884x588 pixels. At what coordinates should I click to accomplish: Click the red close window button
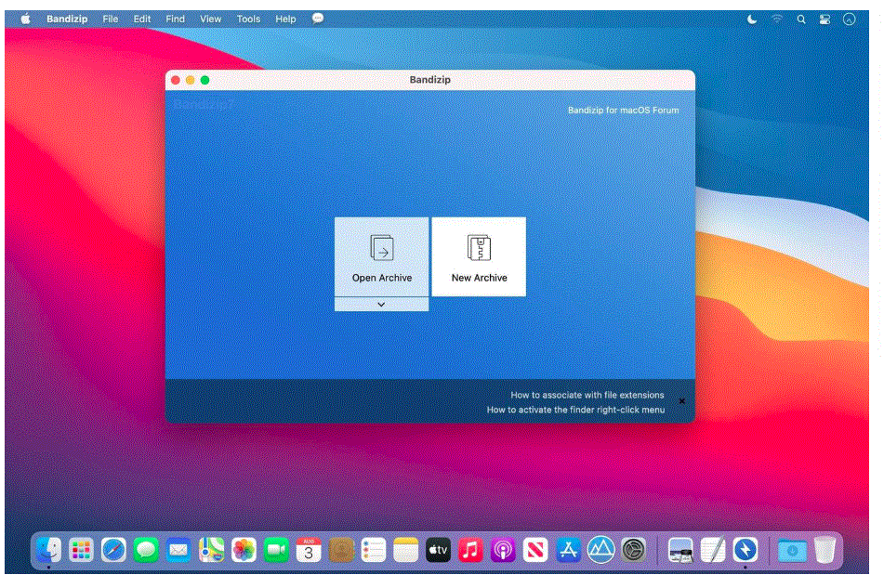coord(176,80)
